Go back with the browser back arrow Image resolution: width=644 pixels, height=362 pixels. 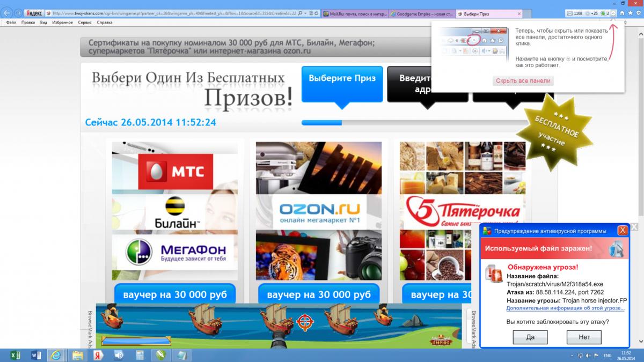point(7,12)
